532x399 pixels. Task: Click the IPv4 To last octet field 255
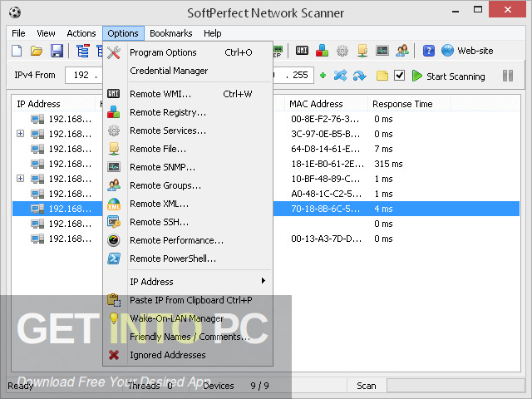point(300,75)
